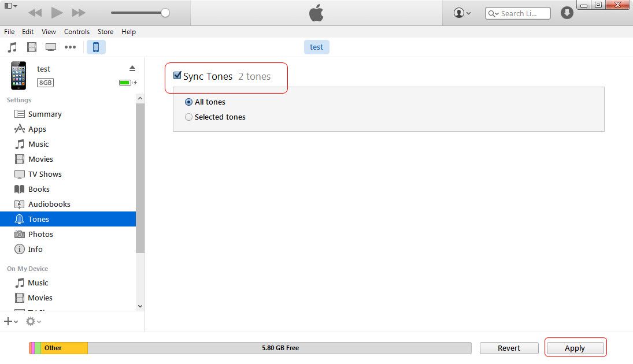Click the Apply button

tap(575, 348)
